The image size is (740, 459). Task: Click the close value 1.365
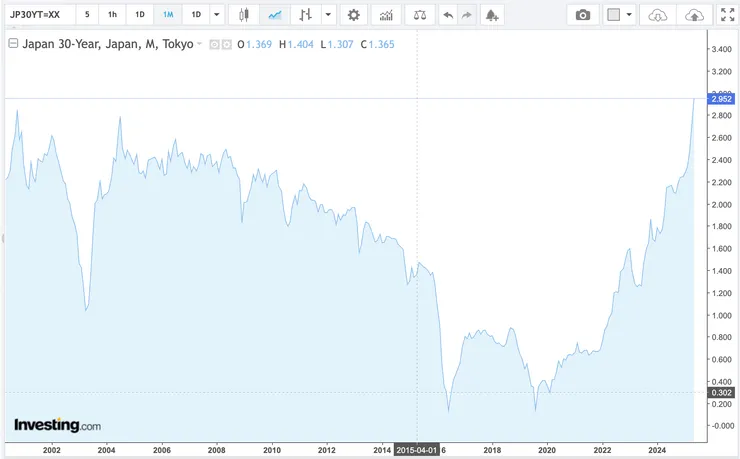(x=381, y=44)
